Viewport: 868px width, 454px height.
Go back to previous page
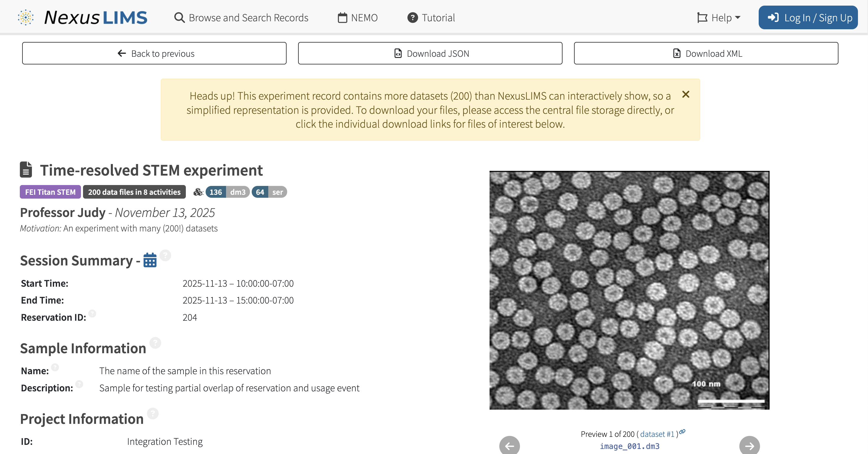[154, 53]
